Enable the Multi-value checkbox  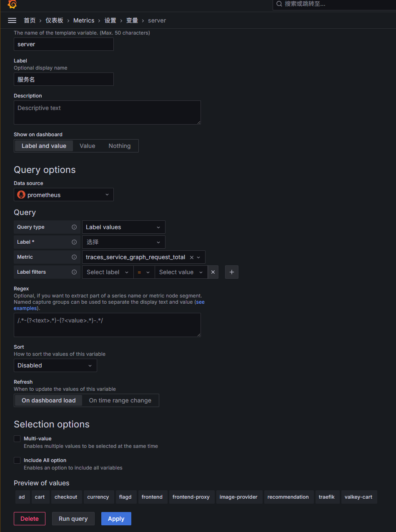click(17, 439)
